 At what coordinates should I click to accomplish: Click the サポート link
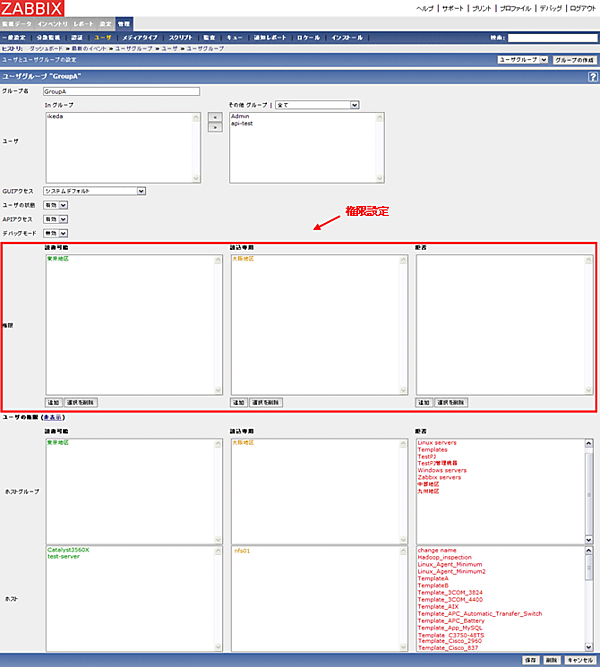coord(453,9)
